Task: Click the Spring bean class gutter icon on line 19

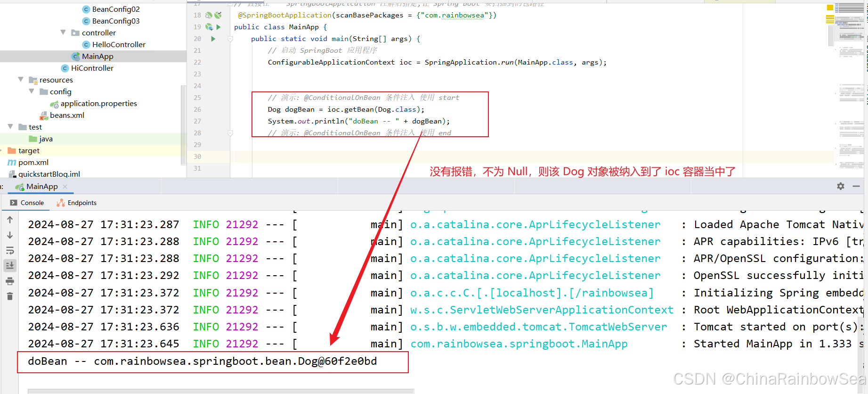Action: pos(209,27)
